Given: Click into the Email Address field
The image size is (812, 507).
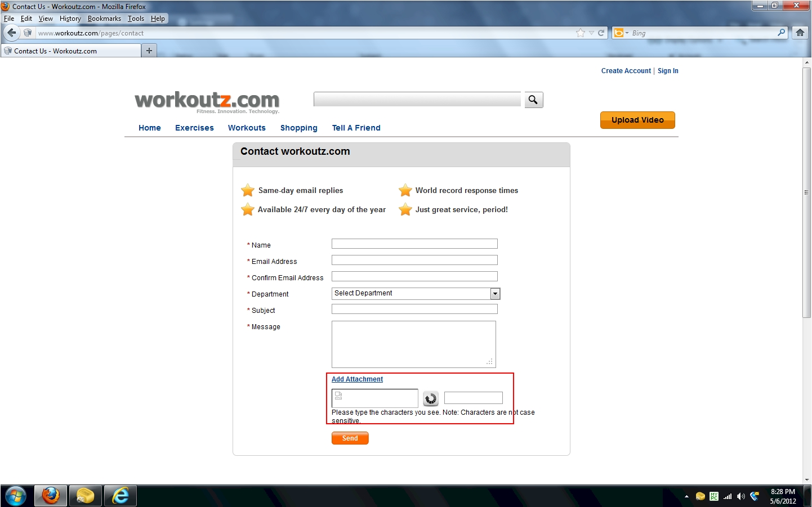Looking at the screenshot, I should (x=414, y=260).
